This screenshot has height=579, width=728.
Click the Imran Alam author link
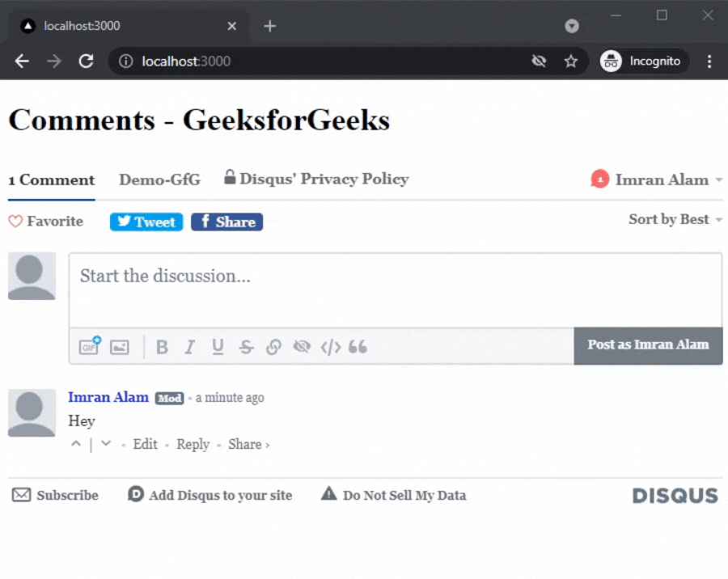(108, 397)
